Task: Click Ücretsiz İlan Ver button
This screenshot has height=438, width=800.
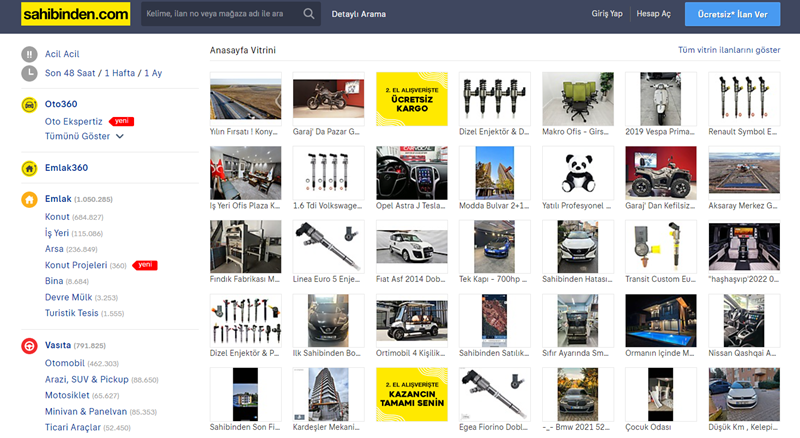Action: pos(732,14)
